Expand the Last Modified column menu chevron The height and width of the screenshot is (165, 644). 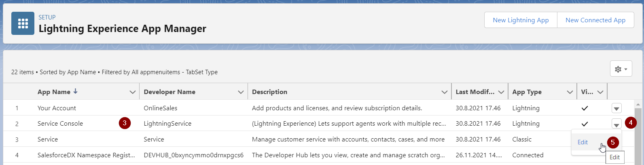[x=501, y=92]
